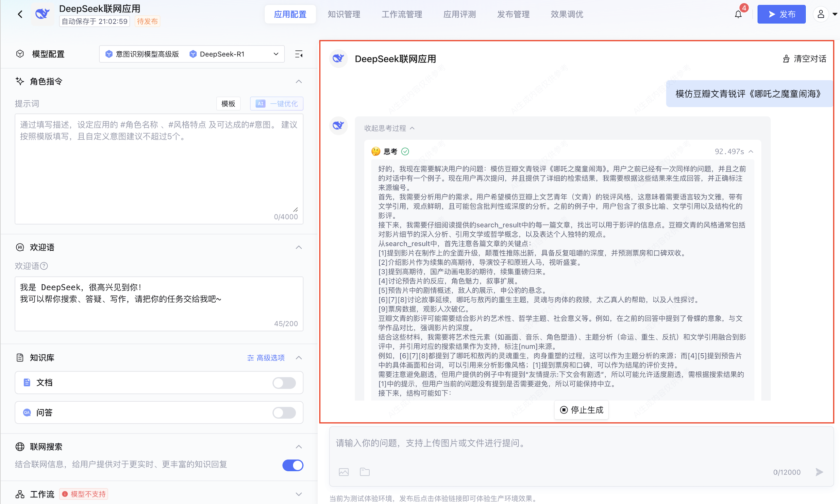Switch to the 知识管理 tab
The width and height of the screenshot is (840, 504).
point(344,14)
